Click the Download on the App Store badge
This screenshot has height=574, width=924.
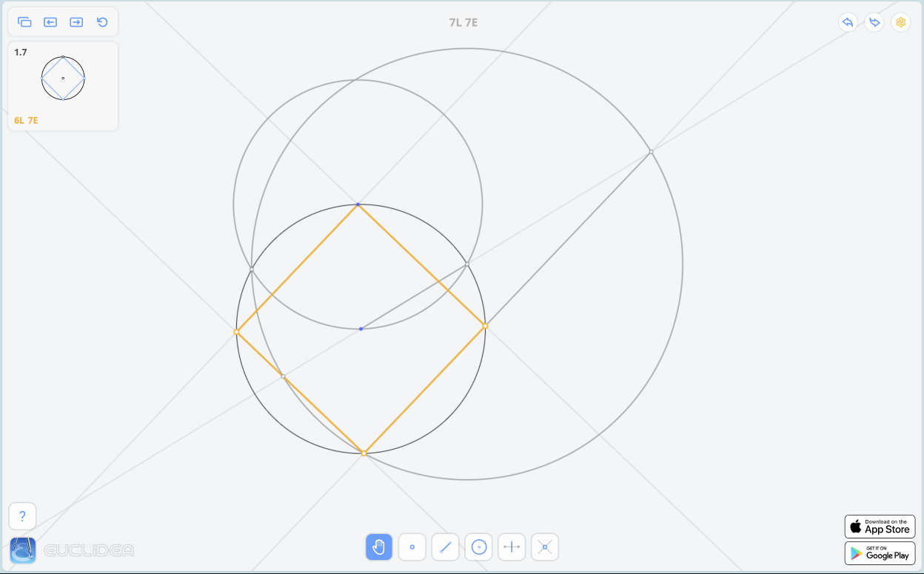(x=880, y=527)
